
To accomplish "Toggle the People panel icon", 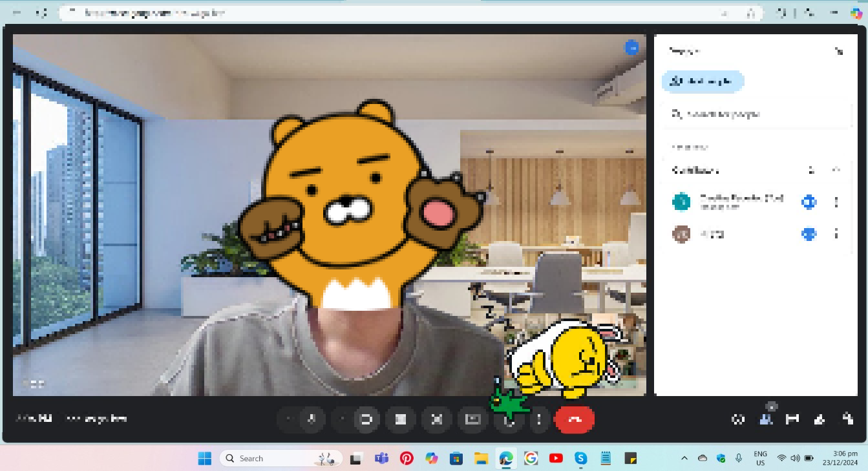I will 766,419.
